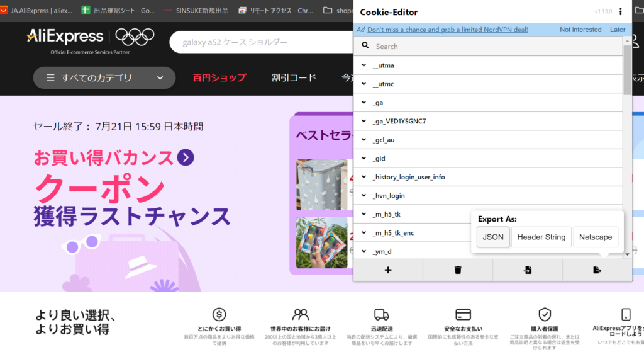Expand the _history_login_user_info cookie
The image size is (644, 352).
[x=364, y=177]
